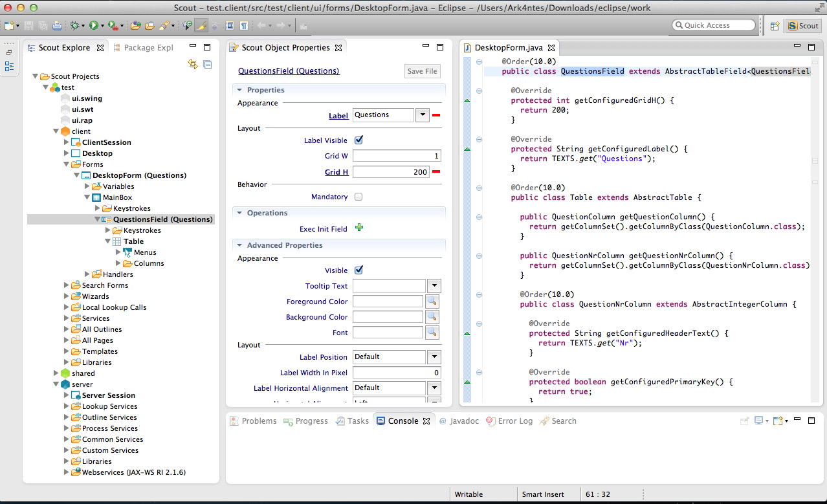Remove Grid H override with red minus
The image size is (827, 504).
[436, 172]
